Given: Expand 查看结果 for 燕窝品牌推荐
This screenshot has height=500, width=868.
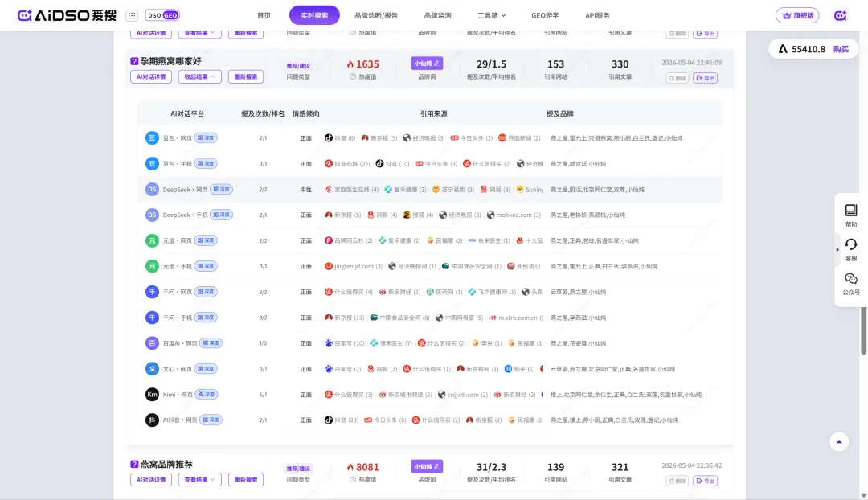Looking at the screenshot, I should [x=200, y=480].
